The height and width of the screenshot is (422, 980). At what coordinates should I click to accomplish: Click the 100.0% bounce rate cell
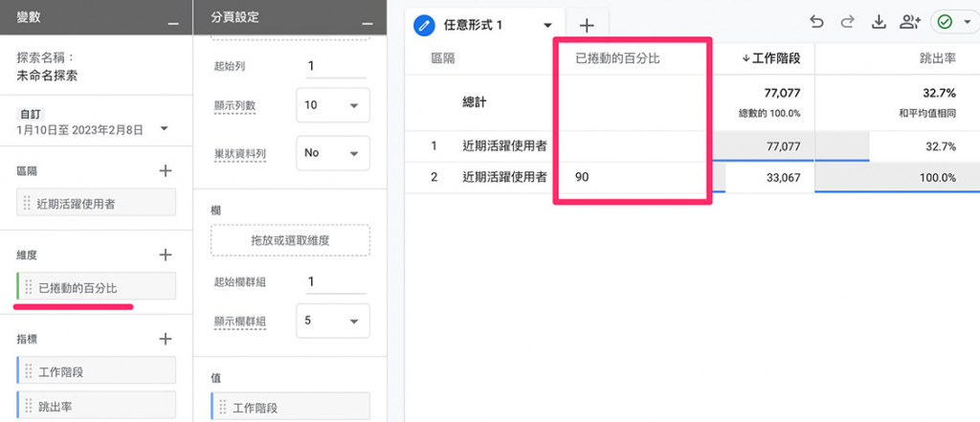coord(938,178)
